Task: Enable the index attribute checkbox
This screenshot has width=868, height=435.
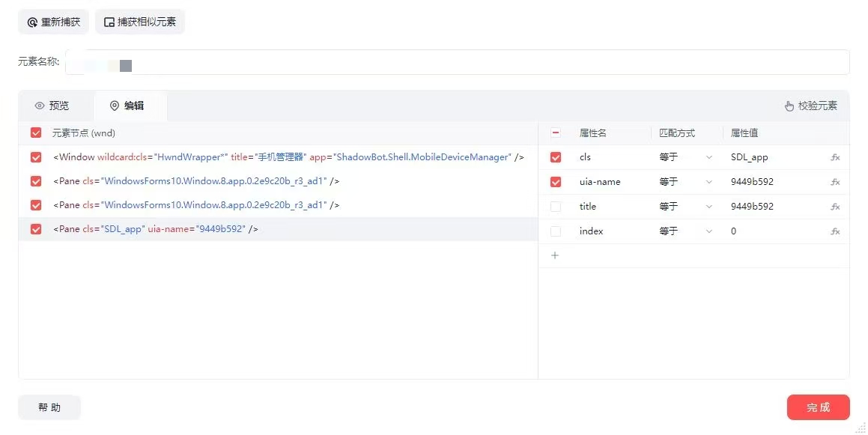Action: pos(555,231)
